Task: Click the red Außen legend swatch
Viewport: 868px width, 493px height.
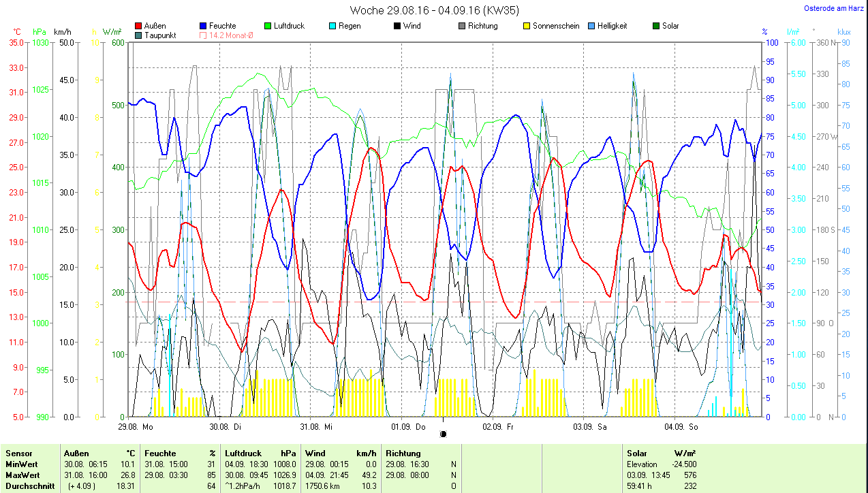Action: point(139,26)
